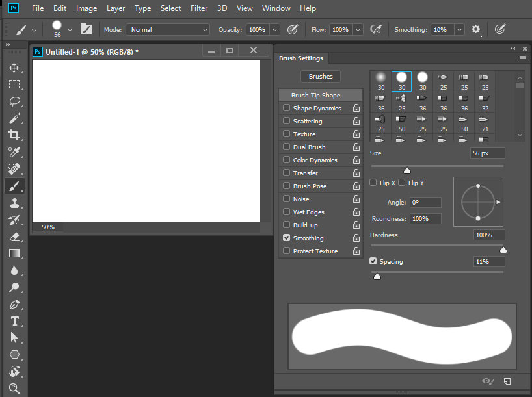Open the Filter menu
The height and width of the screenshot is (397, 532).
point(199,8)
